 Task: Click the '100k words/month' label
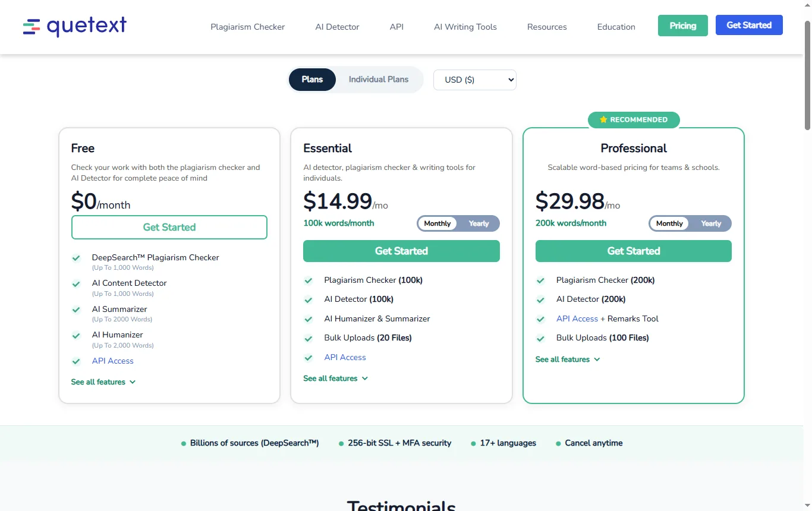pos(339,223)
